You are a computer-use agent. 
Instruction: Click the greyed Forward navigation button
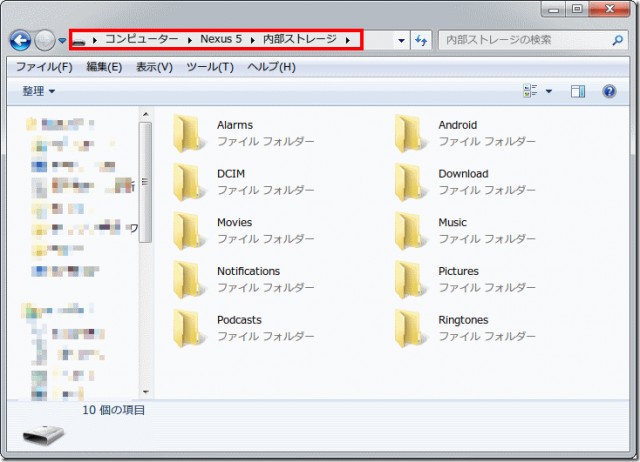(44, 40)
